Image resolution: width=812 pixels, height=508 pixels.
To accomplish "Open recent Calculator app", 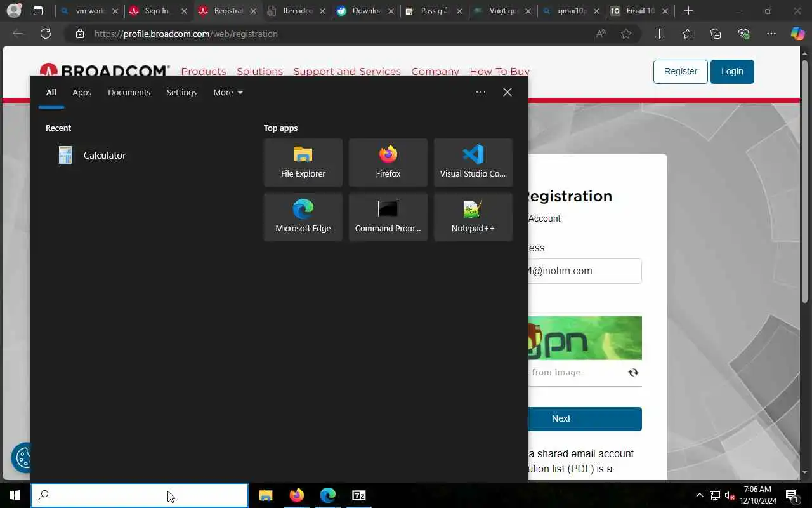I will (x=92, y=155).
